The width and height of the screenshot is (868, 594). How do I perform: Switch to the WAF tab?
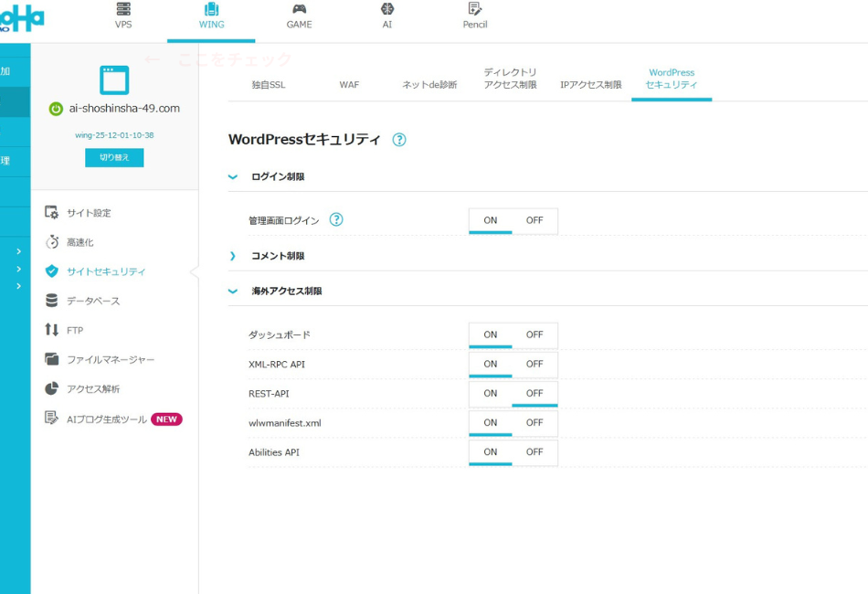pos(349,84)
